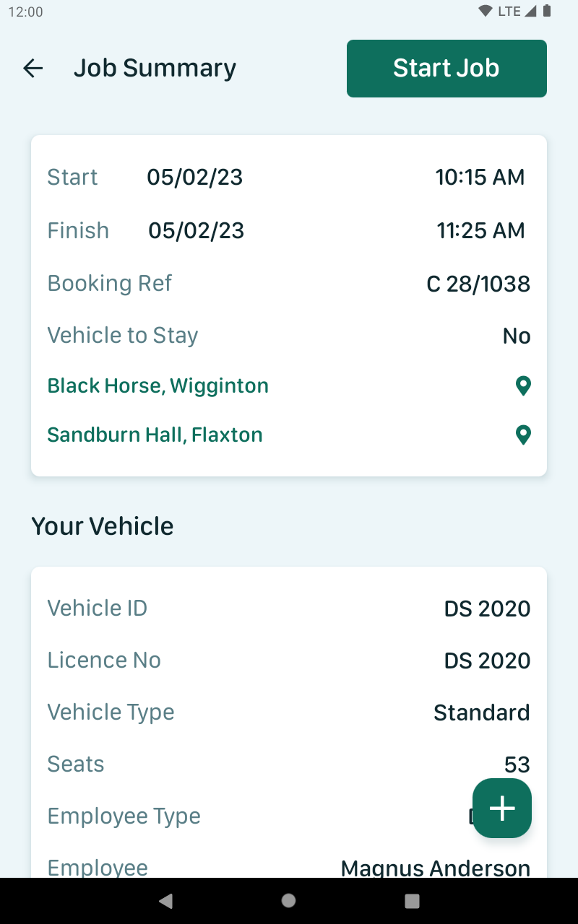578x924 pixels.
Task: Tap the Start time 10:15 AM
Action: pos(480,178)
